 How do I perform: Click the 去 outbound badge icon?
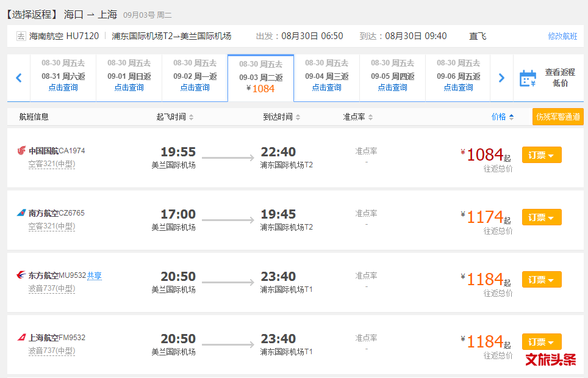pos(21,36)
